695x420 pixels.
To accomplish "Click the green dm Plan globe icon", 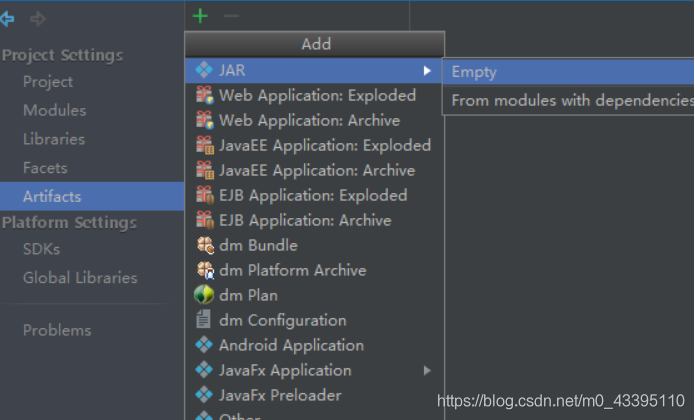I will point(204,295).
